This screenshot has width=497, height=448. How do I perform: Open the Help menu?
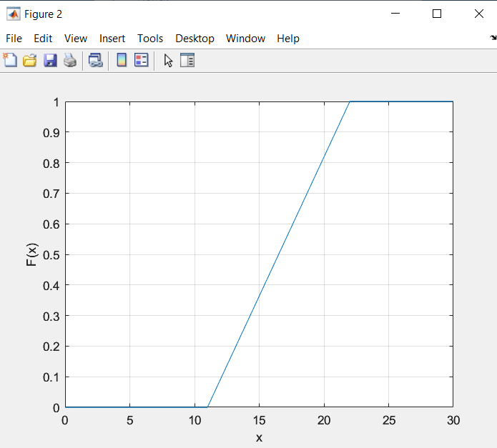coord(288,39)
